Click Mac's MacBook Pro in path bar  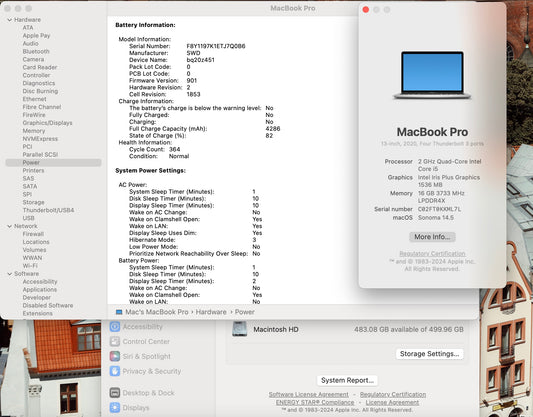[x=157, y=312]
